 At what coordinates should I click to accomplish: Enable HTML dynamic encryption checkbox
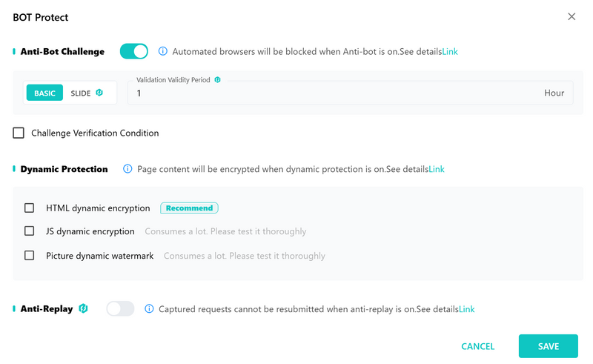[29, 208]
